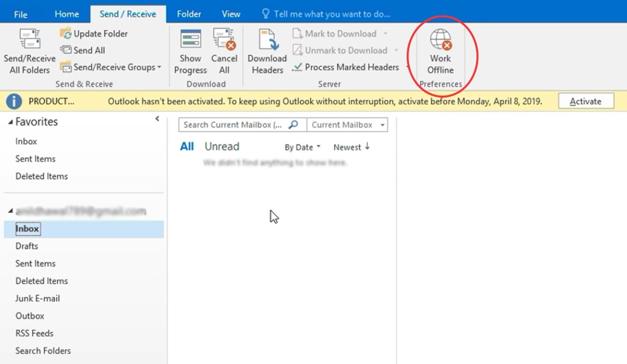The image size is (627, 364).
Task: Click Send/Receive All Folders icon
Action: click(x=30, y=40)
